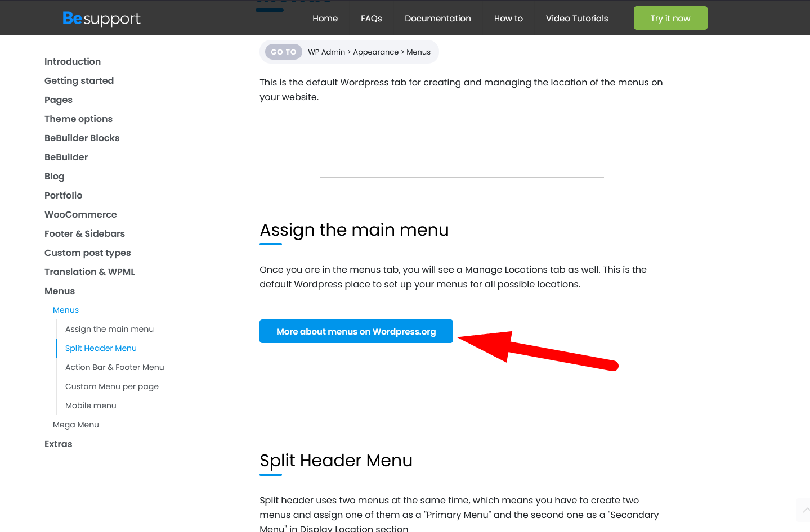Open Footer & Sidebars in the sidebar

coord(84,233)
